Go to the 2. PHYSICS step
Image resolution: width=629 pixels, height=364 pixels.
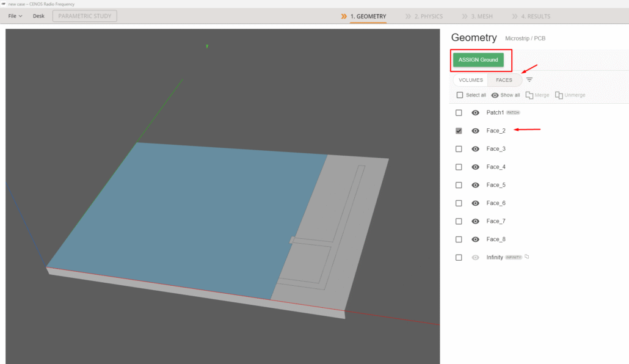[x=424, y=16]
